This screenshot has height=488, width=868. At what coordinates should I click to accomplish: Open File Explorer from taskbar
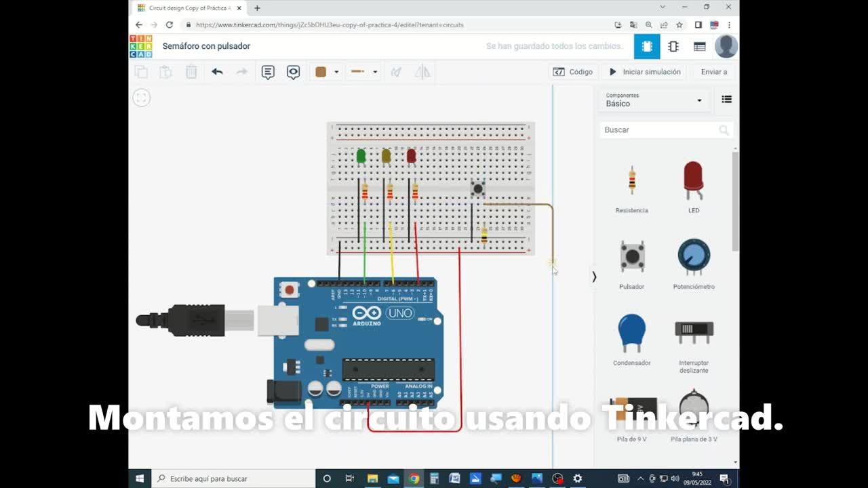(x=372, y=479)
